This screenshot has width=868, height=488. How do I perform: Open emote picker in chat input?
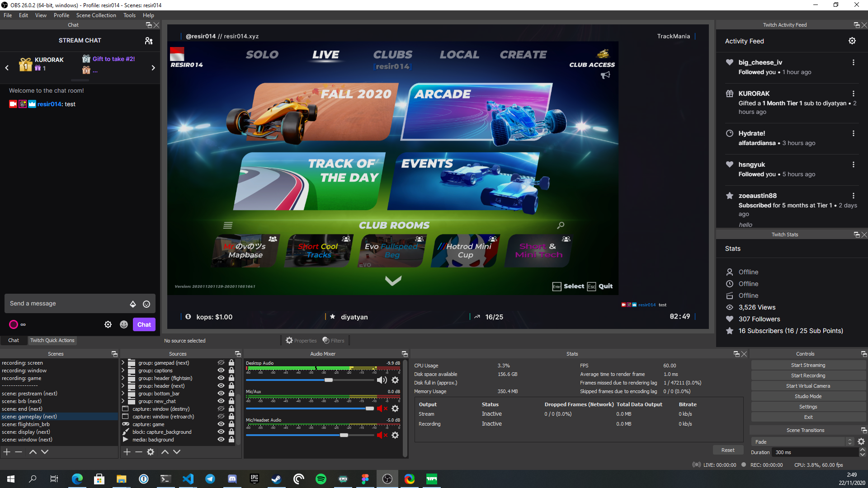tap(146, 304)
